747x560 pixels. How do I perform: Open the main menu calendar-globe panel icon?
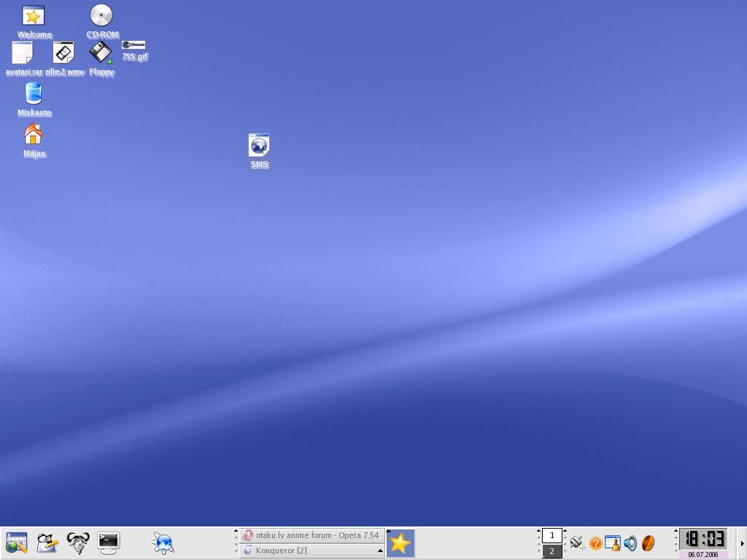(x=16, y=542)
